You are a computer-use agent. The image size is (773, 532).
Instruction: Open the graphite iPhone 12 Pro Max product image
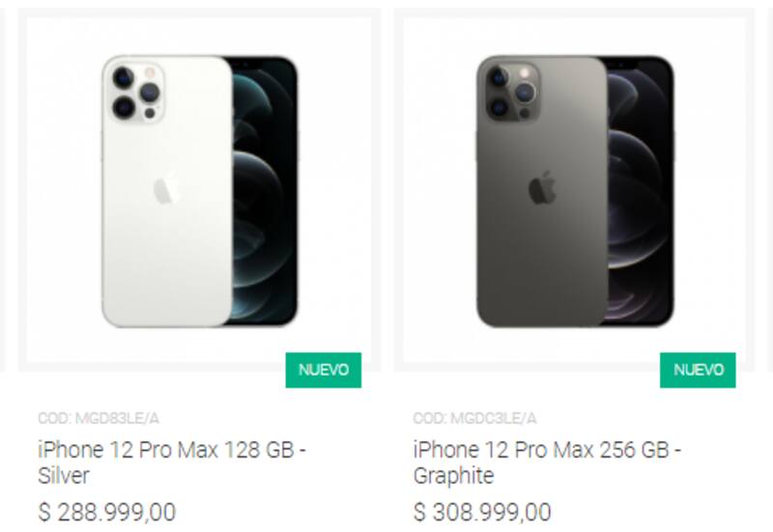tap(574, 191)
